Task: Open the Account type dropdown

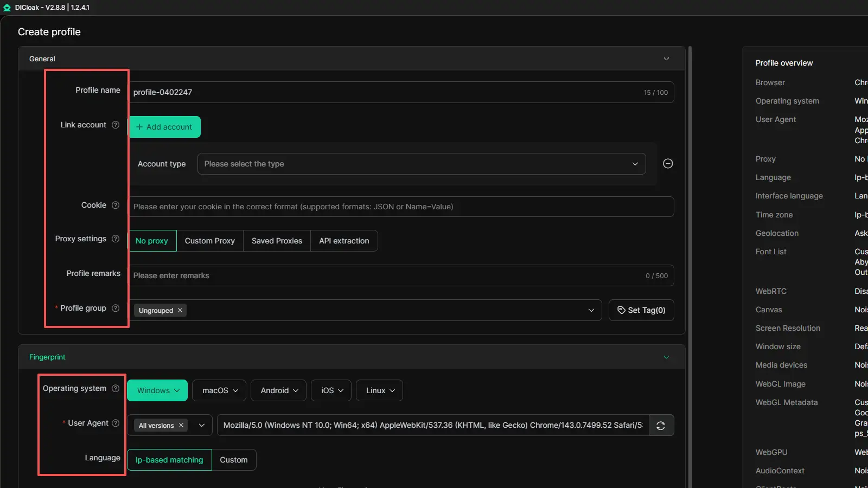Action: pyautogui.click(x=421, y=164)
